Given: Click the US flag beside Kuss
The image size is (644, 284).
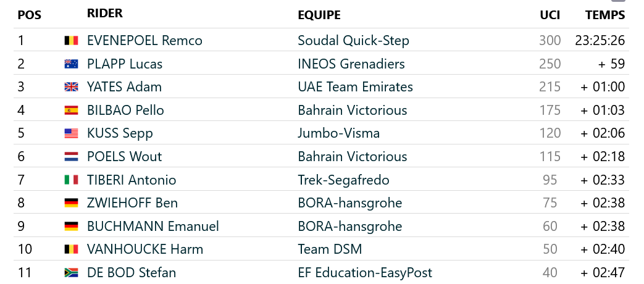Looking at the screenshot, I should click(x=71, y=133).
